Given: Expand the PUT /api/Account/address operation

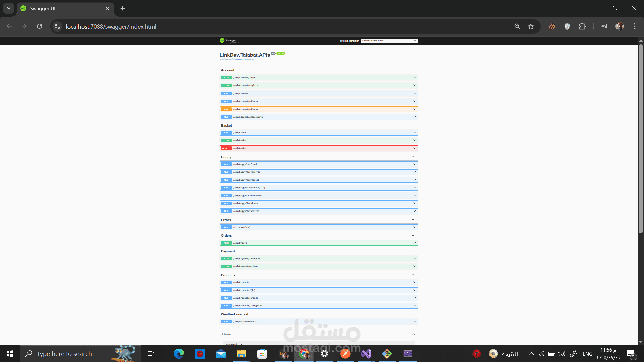Looking at the screenshot, I should tap(319, 109).
